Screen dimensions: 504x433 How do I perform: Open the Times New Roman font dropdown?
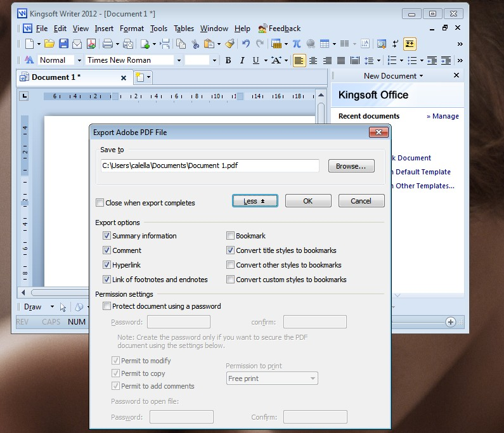click(179, 60)
